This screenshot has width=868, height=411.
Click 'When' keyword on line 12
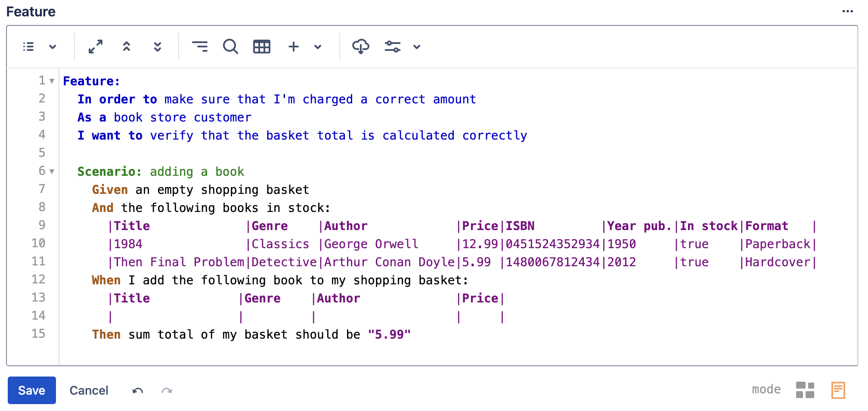(x=106, y=280)
